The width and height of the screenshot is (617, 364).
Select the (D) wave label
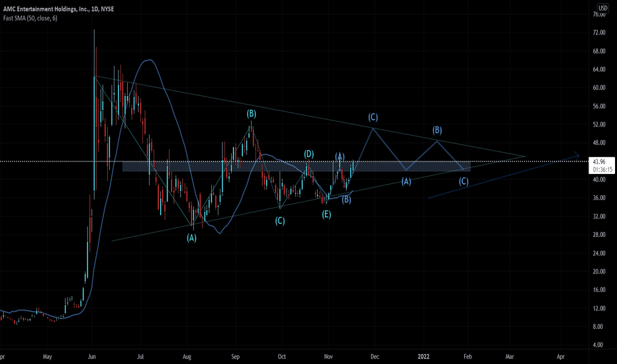pyautogui.click(x=309, y=154)
